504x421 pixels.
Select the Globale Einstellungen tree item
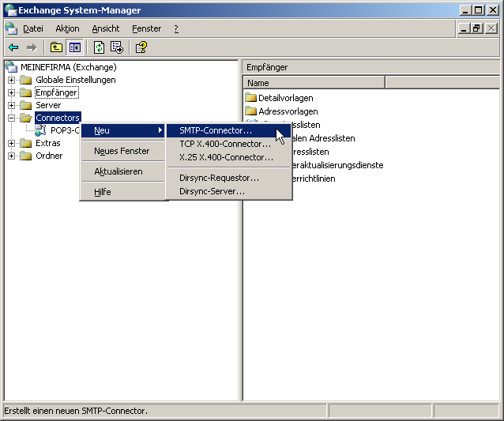76,80
